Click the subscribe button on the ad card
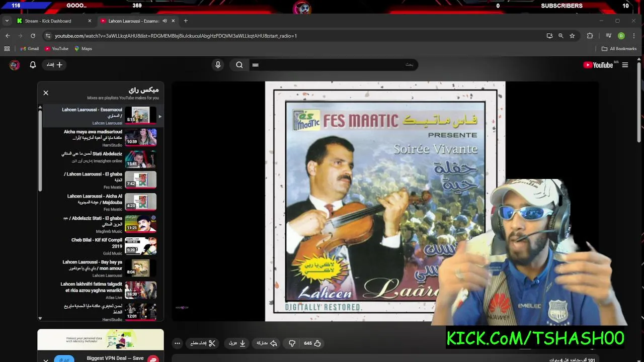 (x=64, y=359)
